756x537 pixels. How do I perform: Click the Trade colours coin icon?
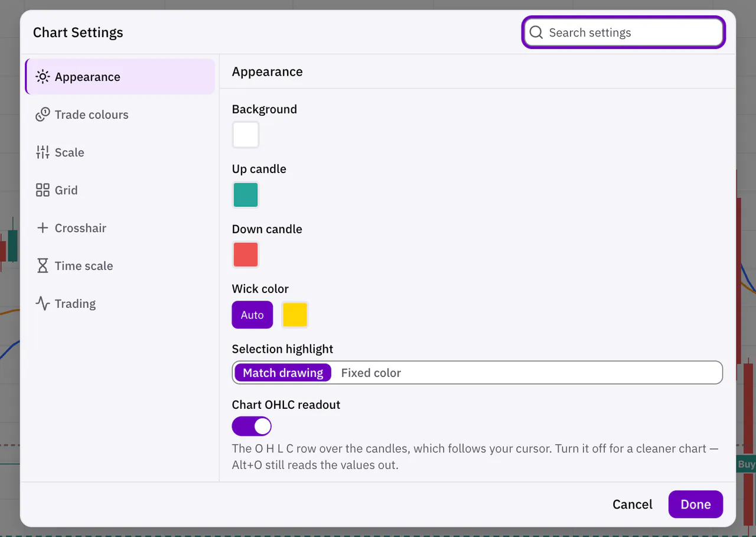pyautogui.click(x=43, y=115)
